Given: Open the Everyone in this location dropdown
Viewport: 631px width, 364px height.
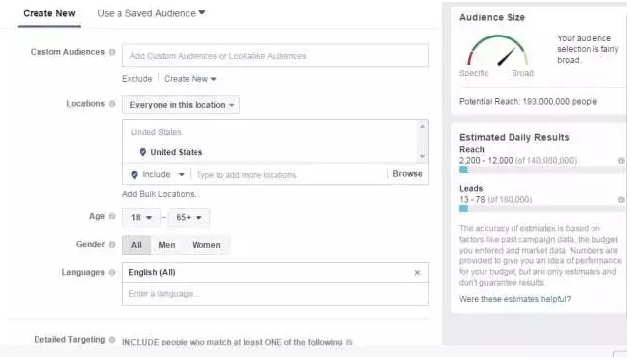Looking at the screenshot, I should click(x=181, y=105).
